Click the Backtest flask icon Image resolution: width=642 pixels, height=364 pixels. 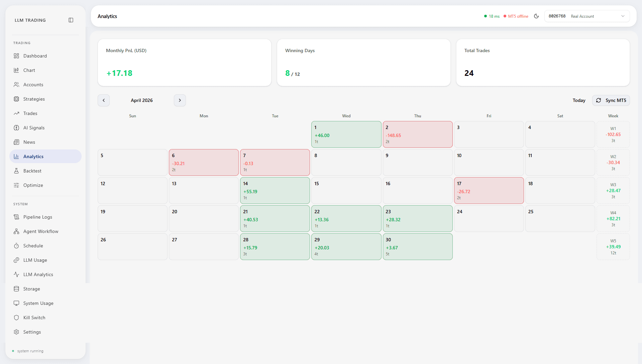[16, 171]
